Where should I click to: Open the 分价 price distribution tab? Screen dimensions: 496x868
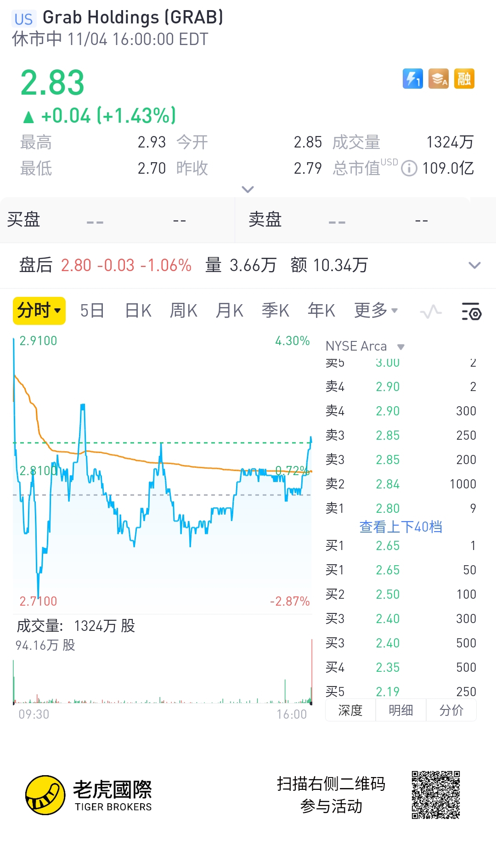(451, 710)
